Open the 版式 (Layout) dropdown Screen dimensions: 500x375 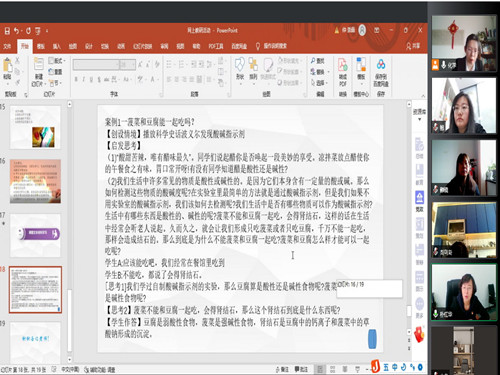click(x=57, y=61)
